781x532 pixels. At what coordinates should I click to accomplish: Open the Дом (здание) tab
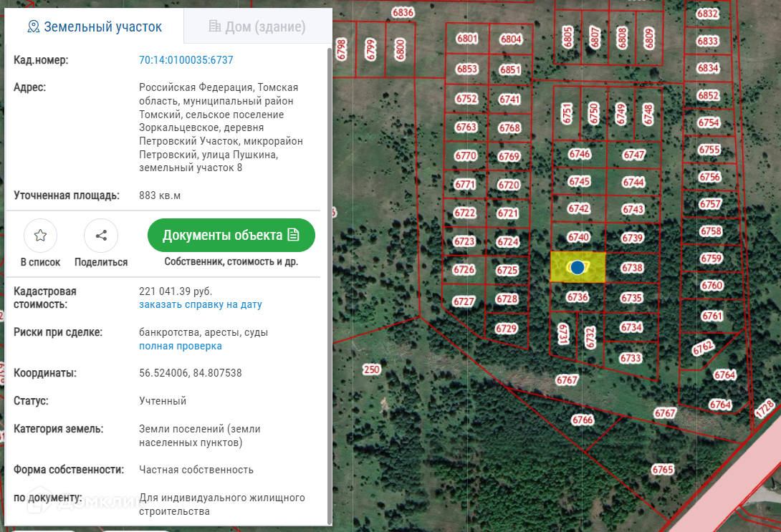point(257,26)
